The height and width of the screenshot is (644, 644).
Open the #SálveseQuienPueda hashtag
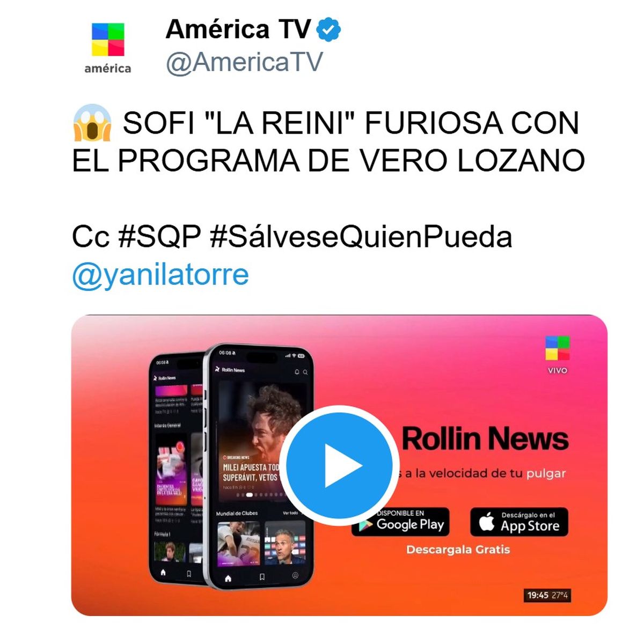click(x=361, y=237)
